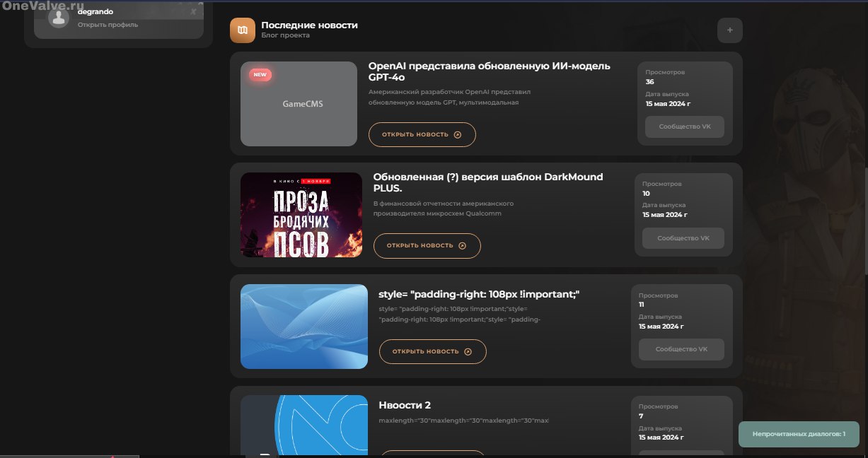Click the NEW badge on the GPT-4o card
This screenshot has height=458, width=868.
pos(260,74)
